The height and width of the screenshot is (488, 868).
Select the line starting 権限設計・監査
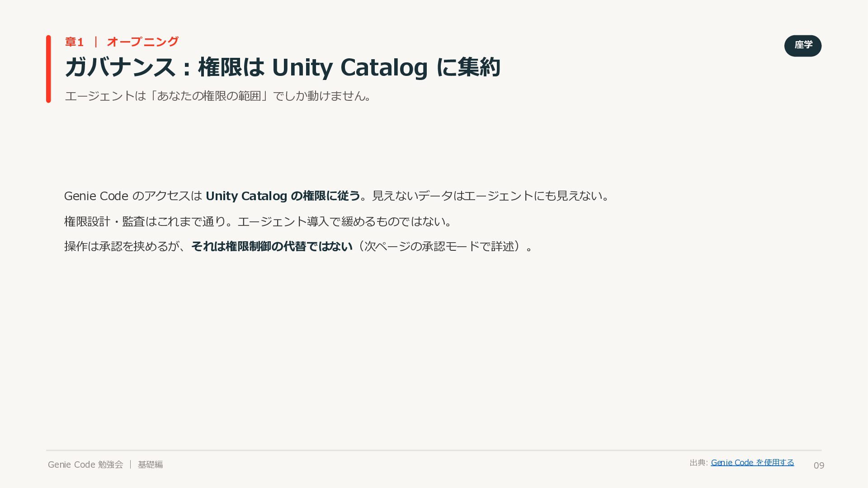point(258,221)
